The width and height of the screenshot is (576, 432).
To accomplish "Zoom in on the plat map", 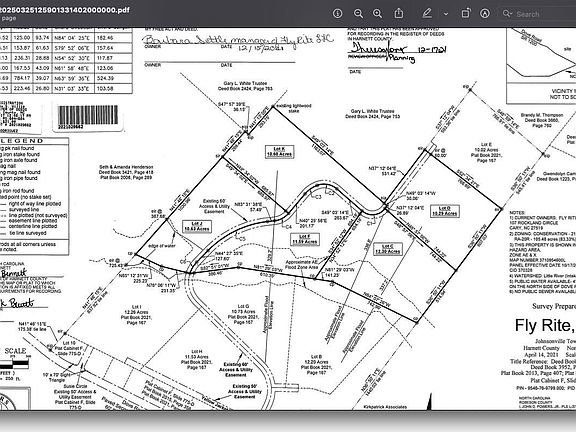I will click(377, 14).
